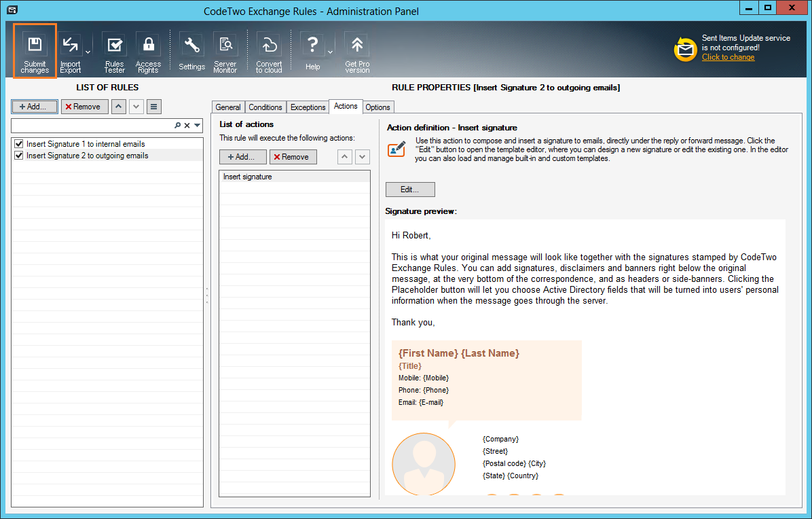Image resolution: width=812 pixels, height=519 pixels.
Task: Select 'Insert Signature 2 to outgoing emails' rule
Action: click(x=87, y=156)
